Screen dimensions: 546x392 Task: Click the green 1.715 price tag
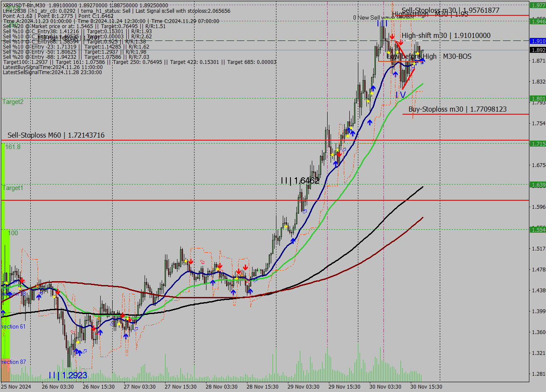tap(538, 144)
